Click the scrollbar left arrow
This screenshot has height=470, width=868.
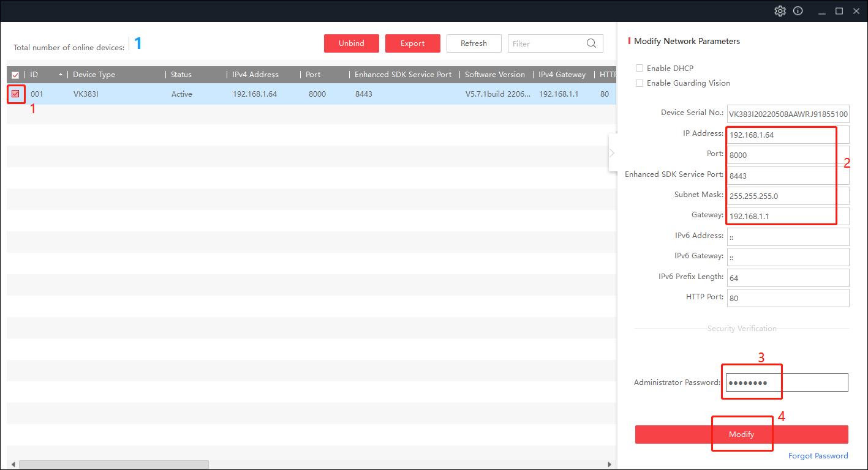click(13, 464)
